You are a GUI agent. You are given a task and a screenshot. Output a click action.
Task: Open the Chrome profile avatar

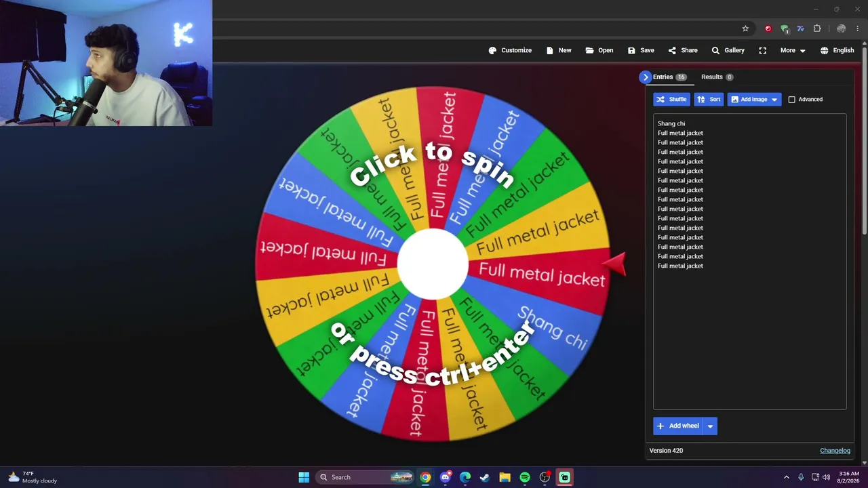[841, 28]
